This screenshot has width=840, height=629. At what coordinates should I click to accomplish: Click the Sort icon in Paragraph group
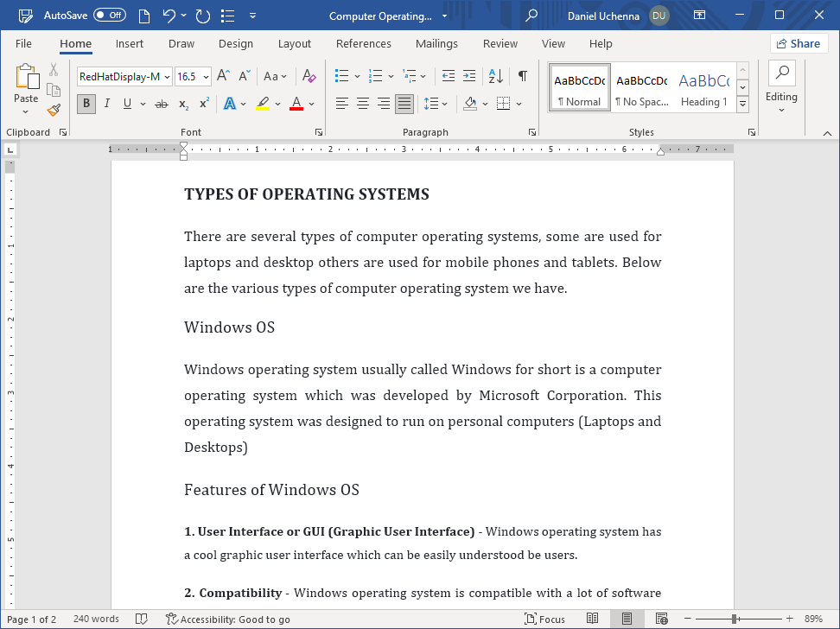494,76
